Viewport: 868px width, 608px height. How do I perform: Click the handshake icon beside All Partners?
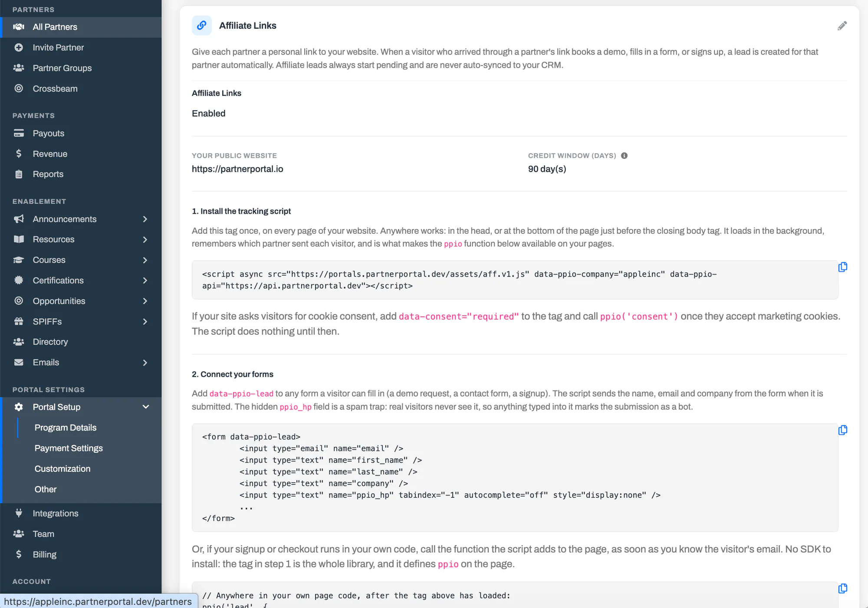point(19,27)
